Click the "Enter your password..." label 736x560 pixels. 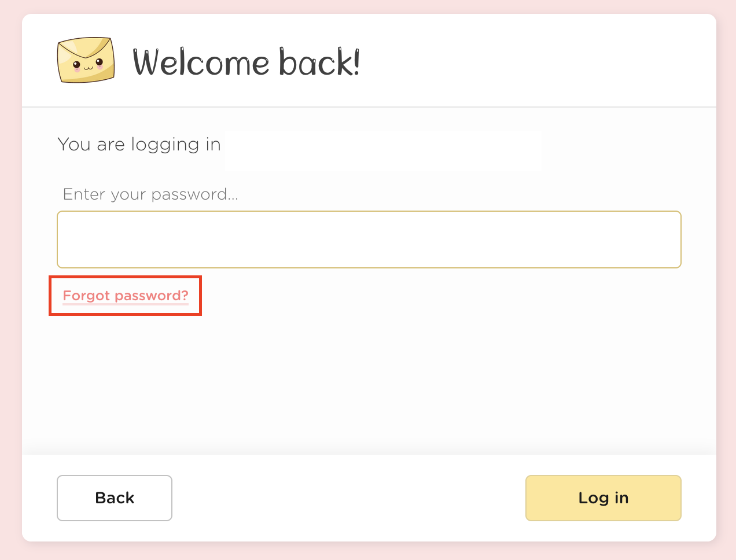coord(150,194)
